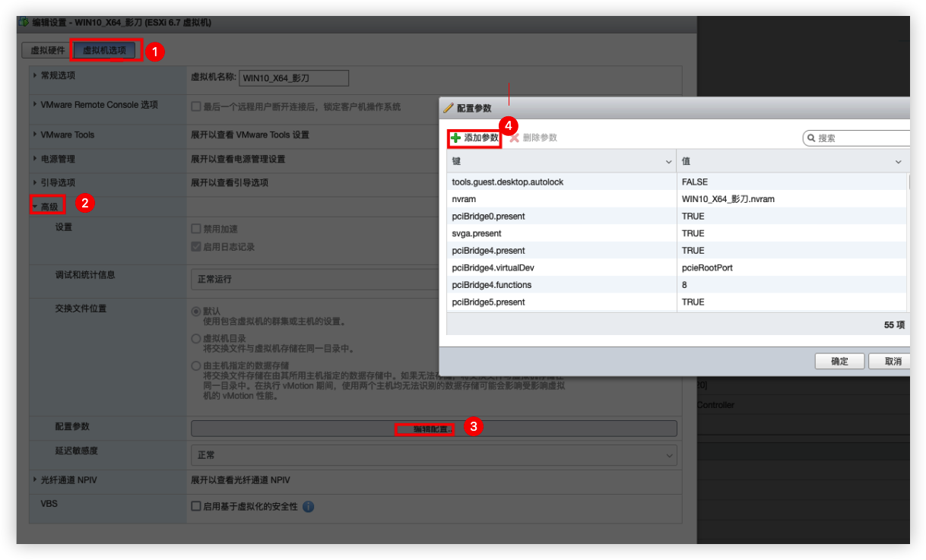Click the 虚拟机名称 text field
The width and height of the screenshot is (926, 560).
coord(293,78)
